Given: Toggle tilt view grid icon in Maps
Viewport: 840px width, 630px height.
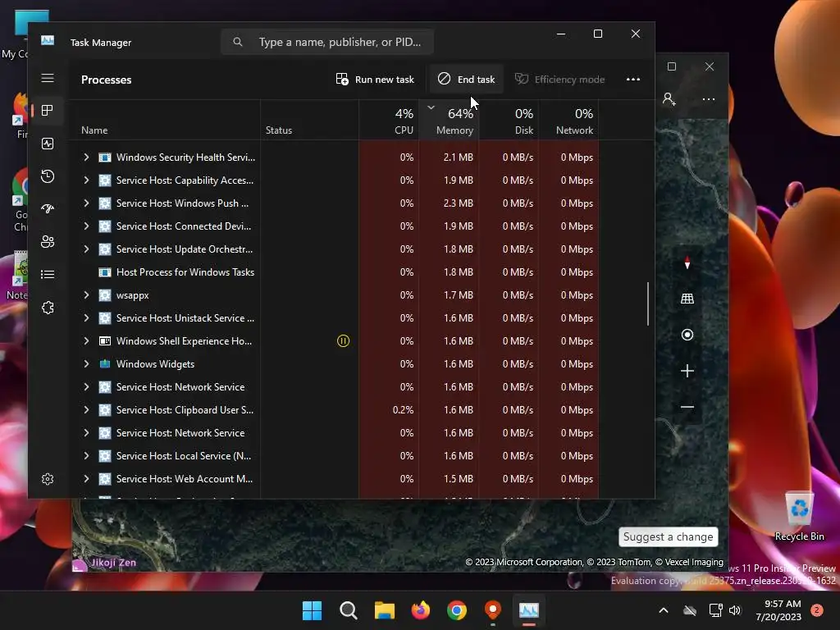Looking at the screenshot, I should pos(687,299).
